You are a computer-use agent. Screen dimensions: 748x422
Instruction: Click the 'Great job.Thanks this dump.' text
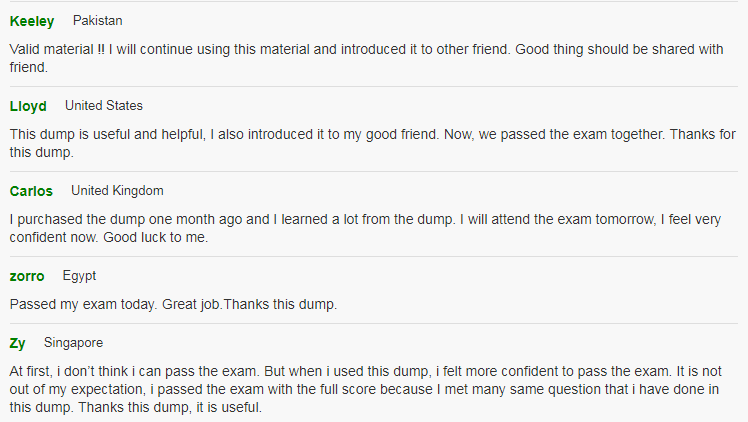(249, 304)
